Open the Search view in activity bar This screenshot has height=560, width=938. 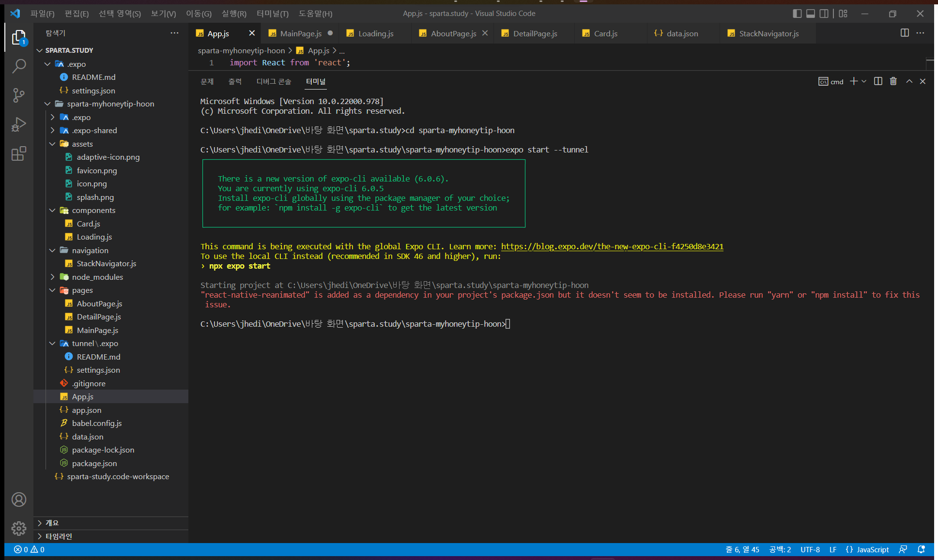click(19, 66)
